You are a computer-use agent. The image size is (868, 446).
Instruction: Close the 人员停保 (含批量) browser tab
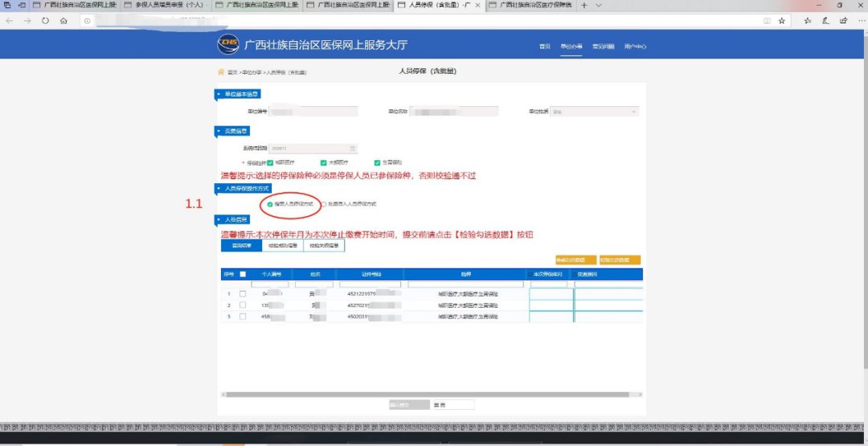click(x=477, y=5)
